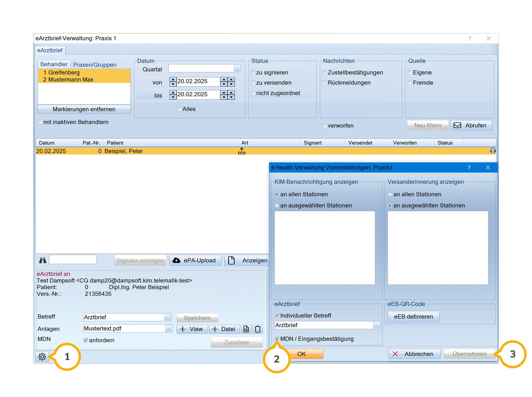The height and width of the screenshot is (397, 532).
Task: Enable Rückmeldungen checkbox
Action: coord(325,83)
